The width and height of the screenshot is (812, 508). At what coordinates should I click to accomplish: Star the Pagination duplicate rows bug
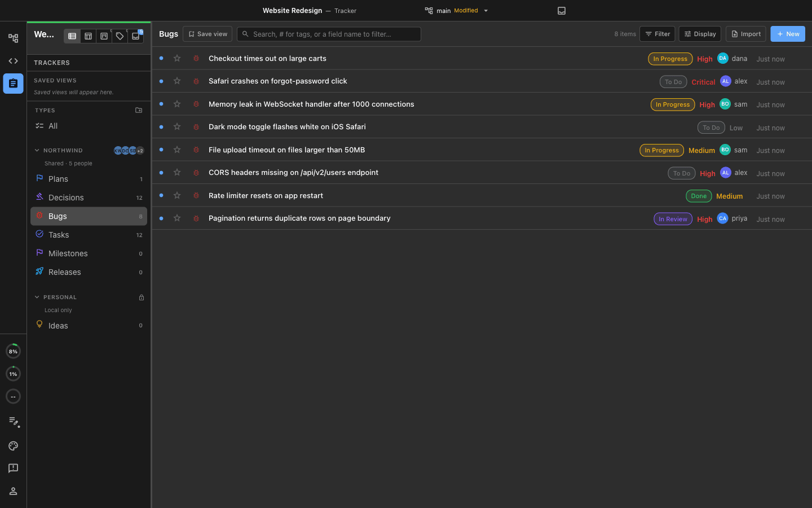177,218
